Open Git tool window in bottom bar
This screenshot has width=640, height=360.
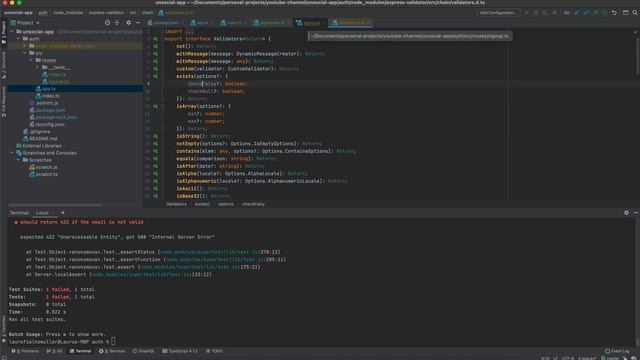[55, 351]
